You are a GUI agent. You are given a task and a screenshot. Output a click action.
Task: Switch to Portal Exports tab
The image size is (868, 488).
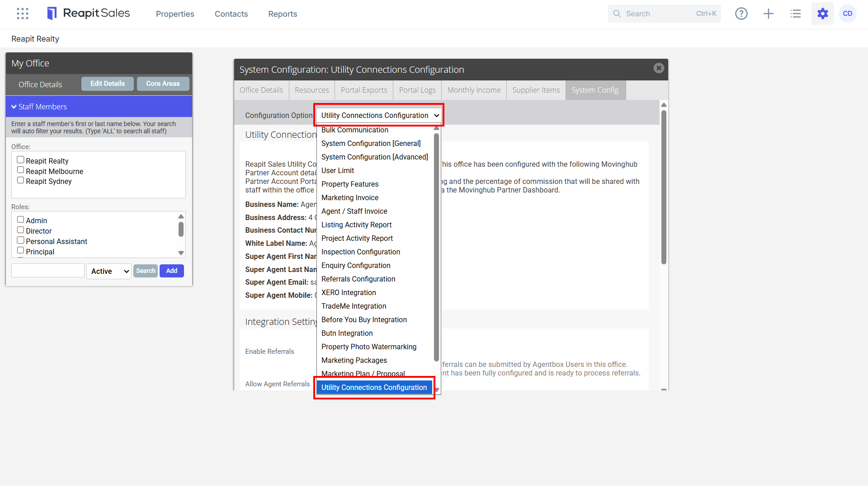click(364, 90)
